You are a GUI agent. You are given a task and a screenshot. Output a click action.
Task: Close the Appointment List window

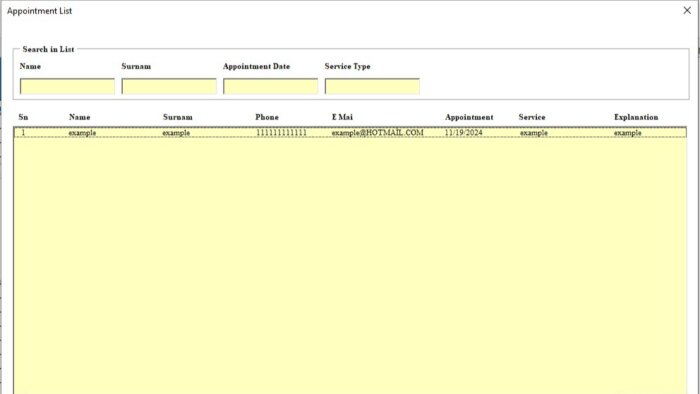(687, 10)
